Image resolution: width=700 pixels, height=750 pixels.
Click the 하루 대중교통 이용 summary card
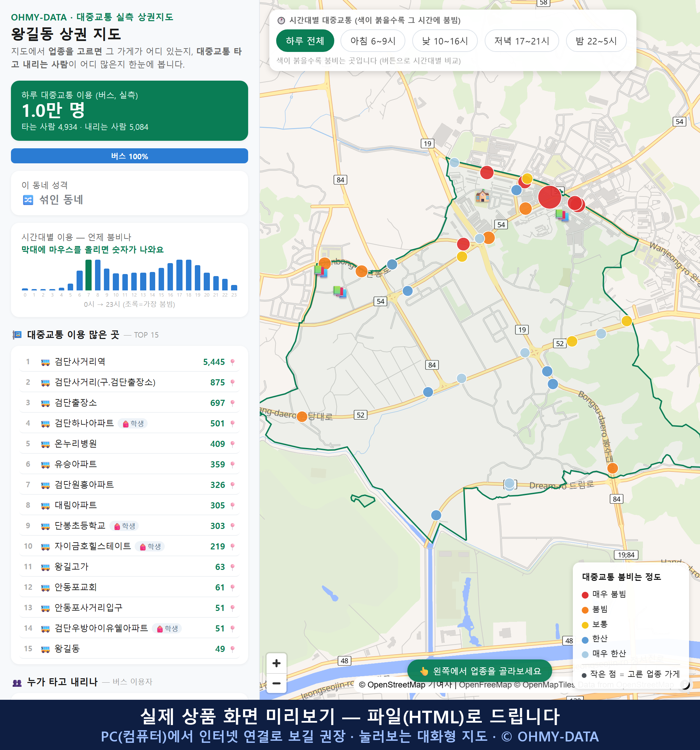(x=130, y=111)
